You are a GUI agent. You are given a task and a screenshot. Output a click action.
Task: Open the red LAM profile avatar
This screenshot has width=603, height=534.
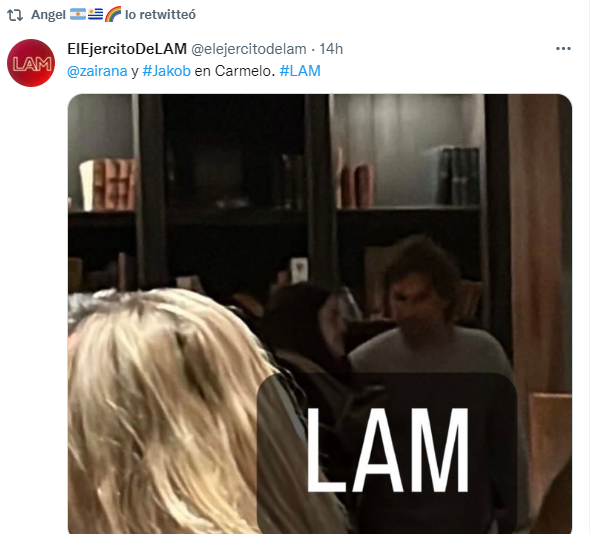coord(31,63)
